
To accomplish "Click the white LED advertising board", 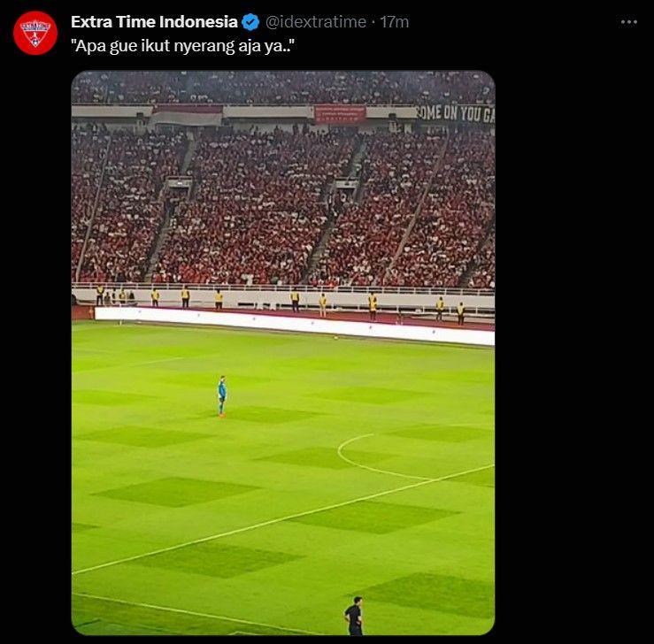I will [x=295, y=326].
